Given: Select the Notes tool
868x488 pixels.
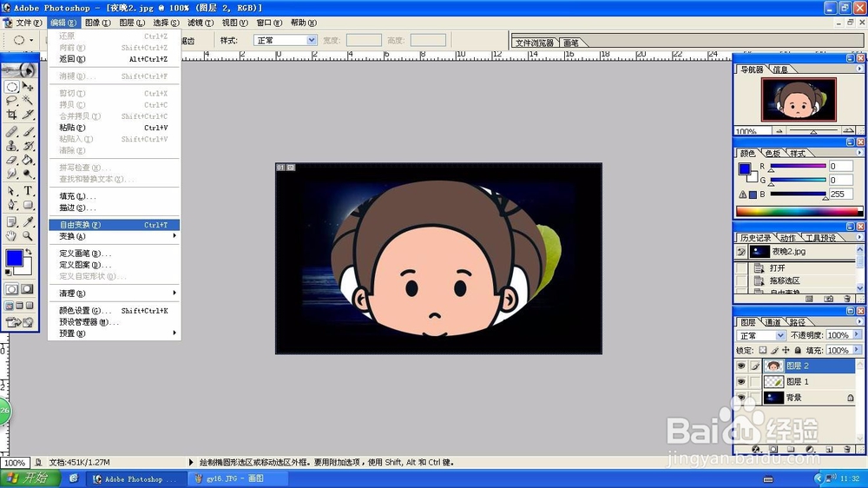Looking at the screenshot, I should tap(11, 222).
